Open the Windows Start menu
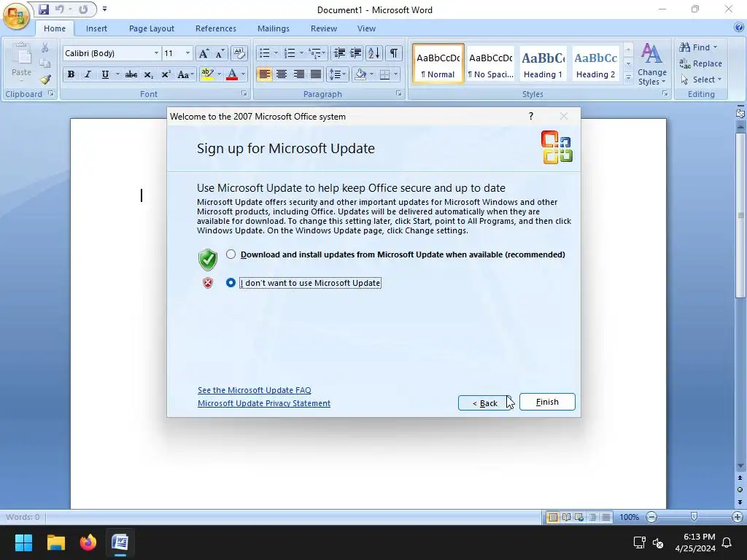This screenshot has height=560, width=747. (23, 542)
